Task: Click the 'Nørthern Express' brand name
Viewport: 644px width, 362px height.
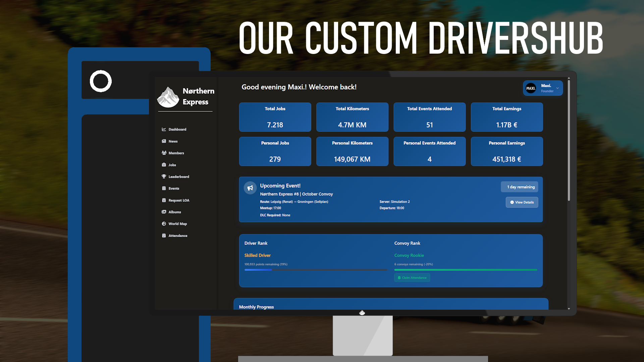Action: [199, 97]
